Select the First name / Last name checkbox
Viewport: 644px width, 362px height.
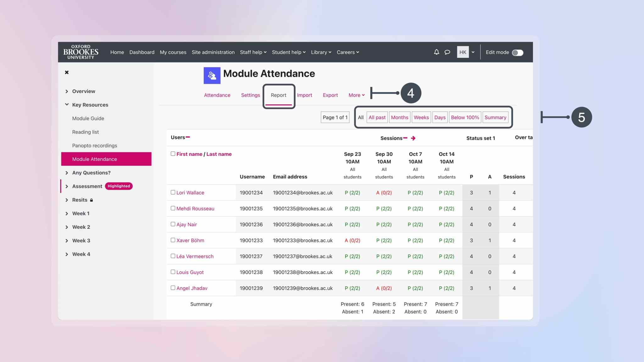(x=173, y=154)
